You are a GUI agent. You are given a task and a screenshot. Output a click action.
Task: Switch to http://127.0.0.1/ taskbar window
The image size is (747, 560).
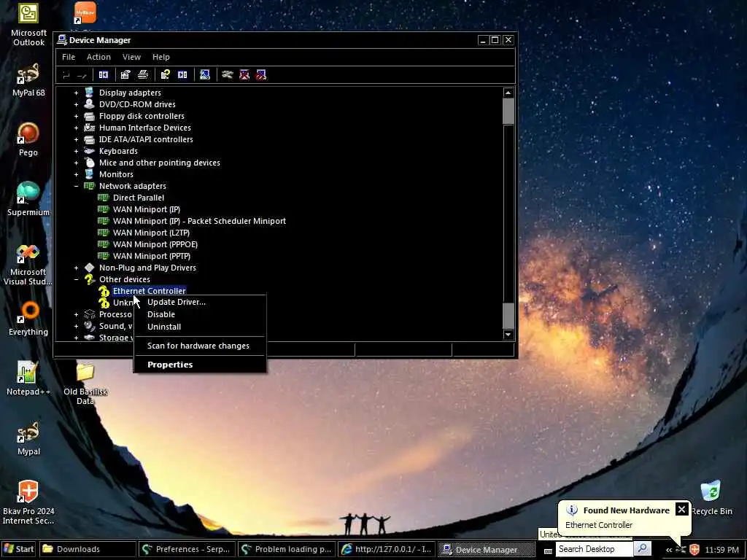387,549
